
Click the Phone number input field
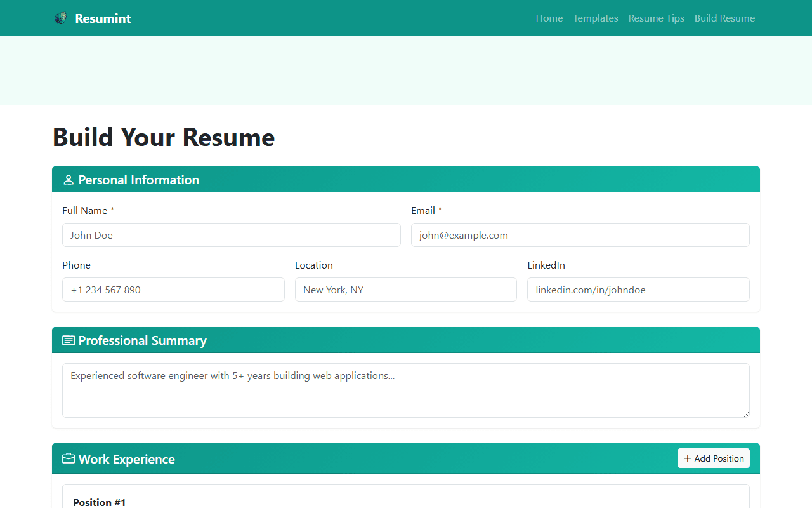(x=173, y=290)
